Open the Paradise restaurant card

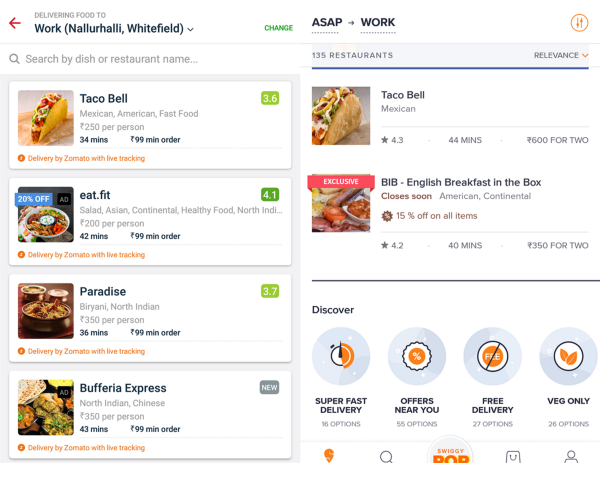coord(150,318)
